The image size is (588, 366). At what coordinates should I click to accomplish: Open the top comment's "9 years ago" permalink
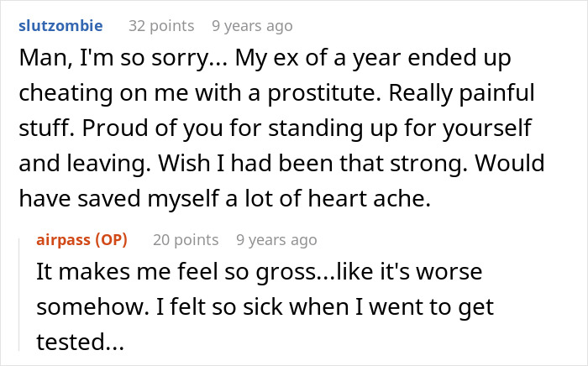coord(252,26)
